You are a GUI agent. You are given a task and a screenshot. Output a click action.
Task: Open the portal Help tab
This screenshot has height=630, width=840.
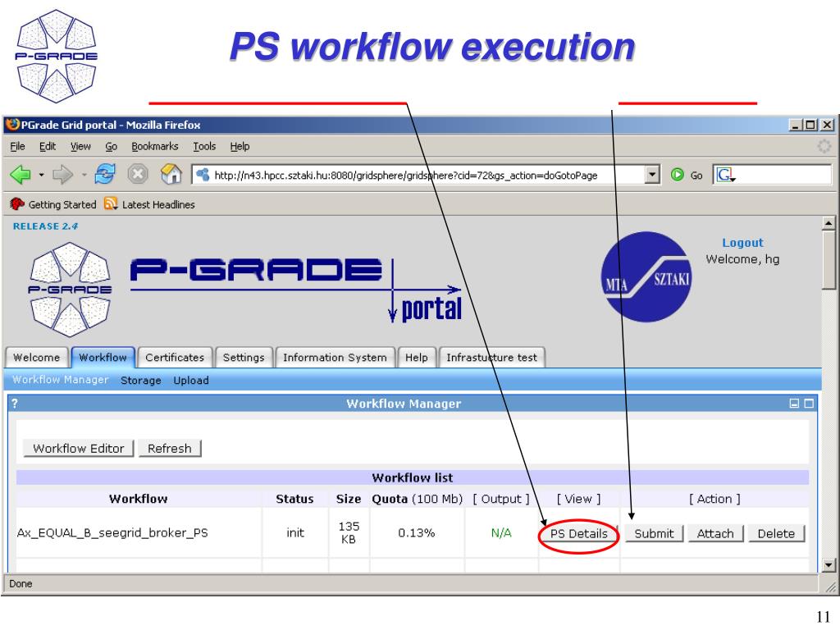(x=416, y=358)
